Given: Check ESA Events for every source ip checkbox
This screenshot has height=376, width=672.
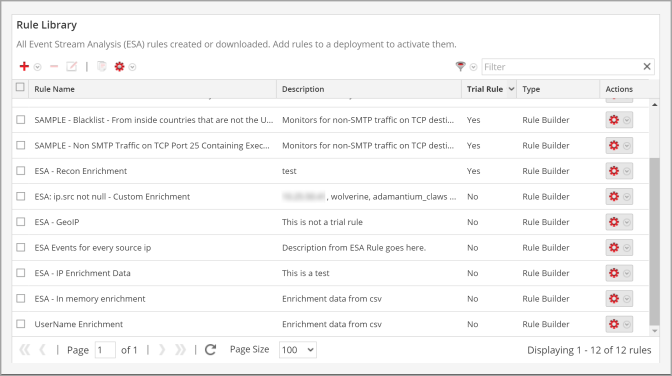Looking at the screenshot, I should click(x=21, y=247).
